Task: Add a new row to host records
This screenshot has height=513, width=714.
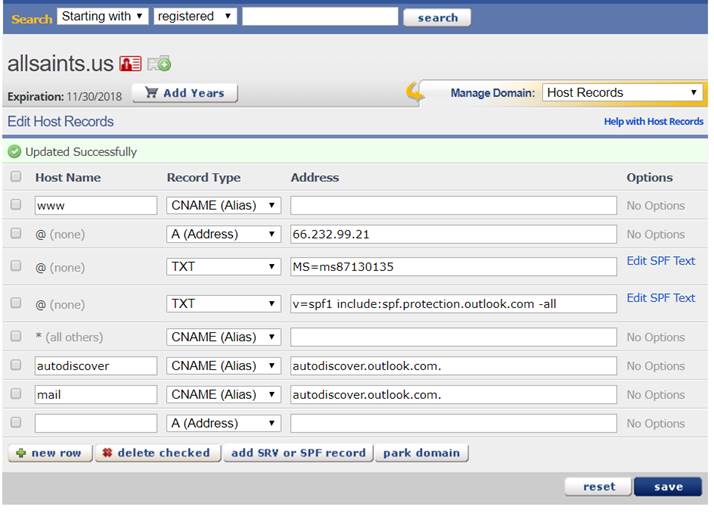Action: pos(49,453)
